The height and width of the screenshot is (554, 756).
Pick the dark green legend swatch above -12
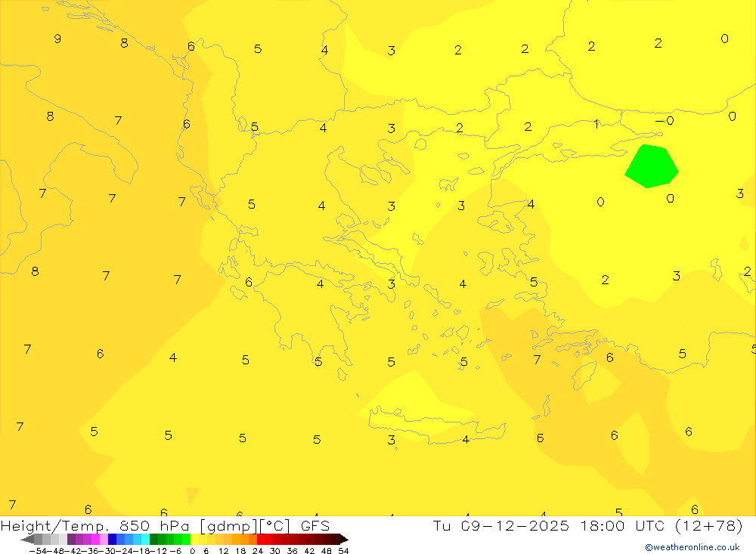pos(153,539)
